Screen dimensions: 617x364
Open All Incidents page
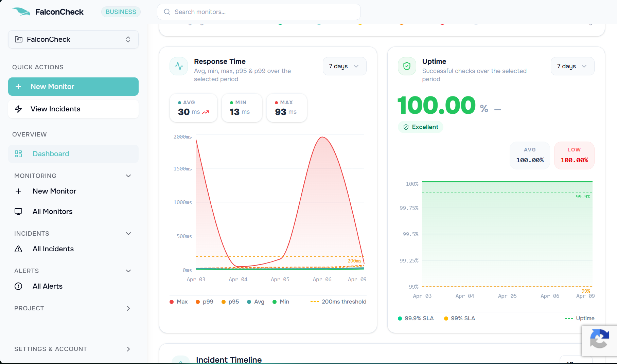[x=73, y=249]
